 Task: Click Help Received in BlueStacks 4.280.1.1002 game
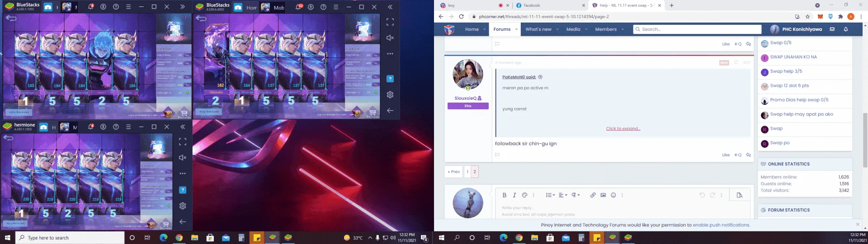pyautogui.click(x=19, y=112)
